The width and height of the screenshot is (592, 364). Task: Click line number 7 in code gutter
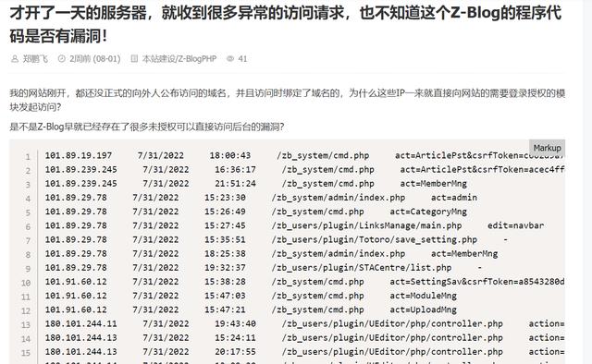click(28, 241)
